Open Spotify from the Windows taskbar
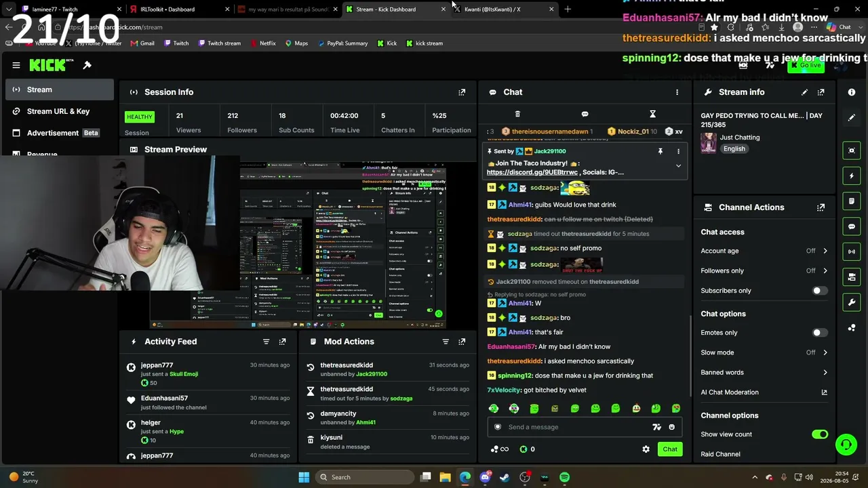Screen dimensions: 868x488 point(564,477)
